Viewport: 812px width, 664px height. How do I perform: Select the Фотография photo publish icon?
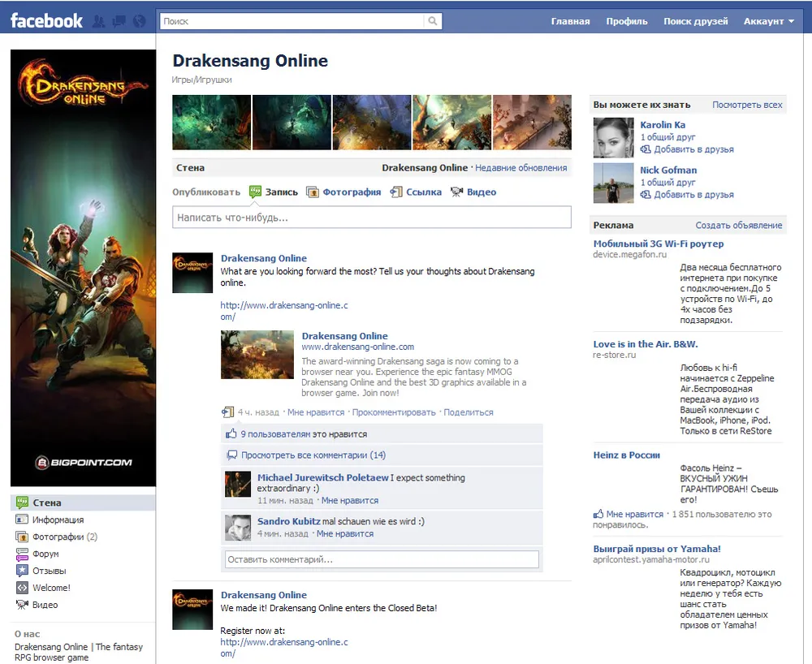coord(313,192)
